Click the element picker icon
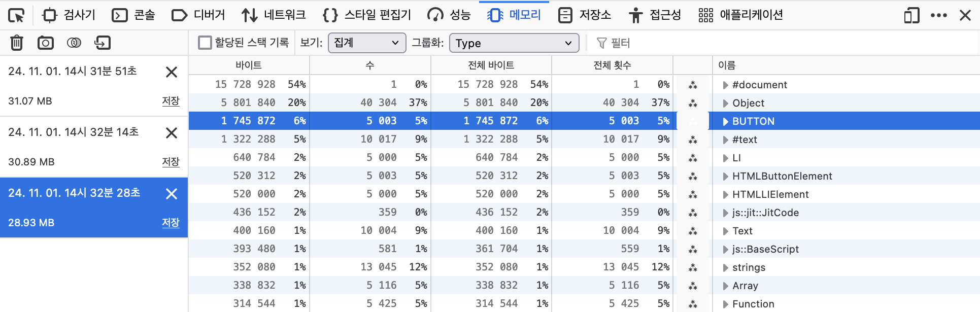This screenshot has height=312, width=980. [x=16, y=15]
